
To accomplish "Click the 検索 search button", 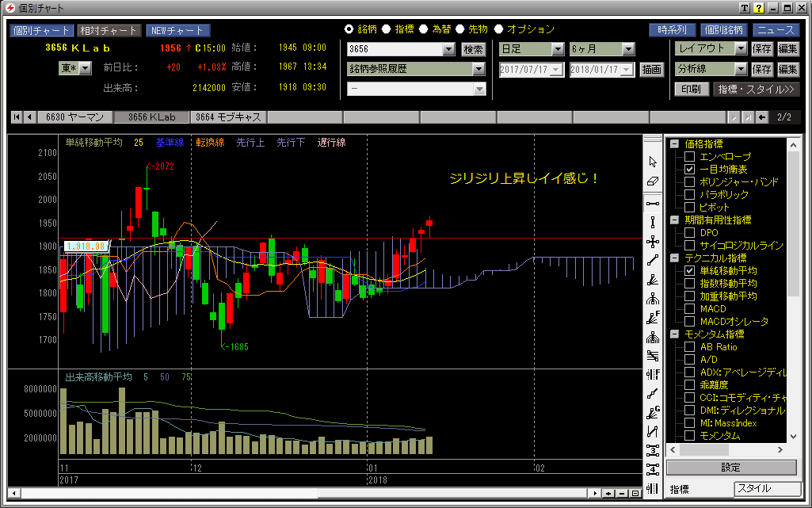I will pyautogui.click(x=473, y=49).
